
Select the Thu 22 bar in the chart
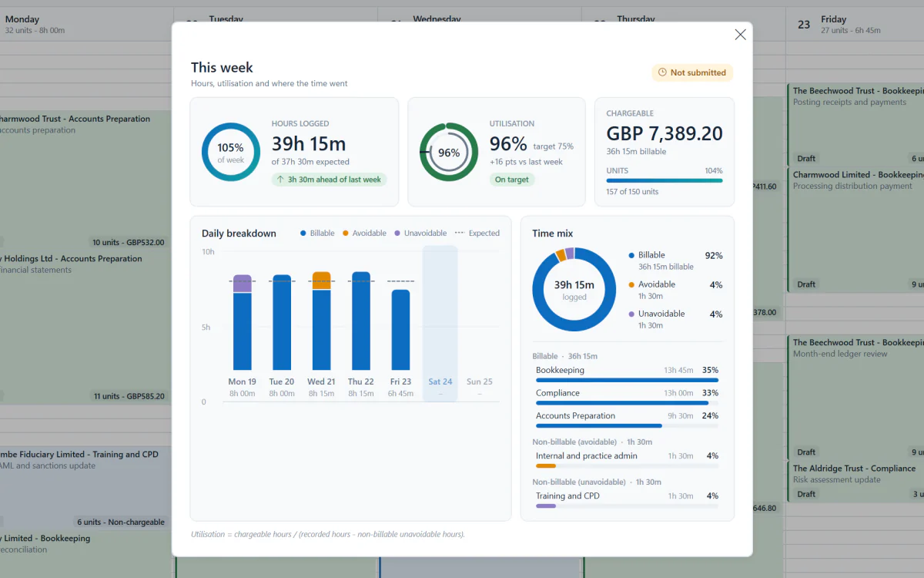click(361, 321)
